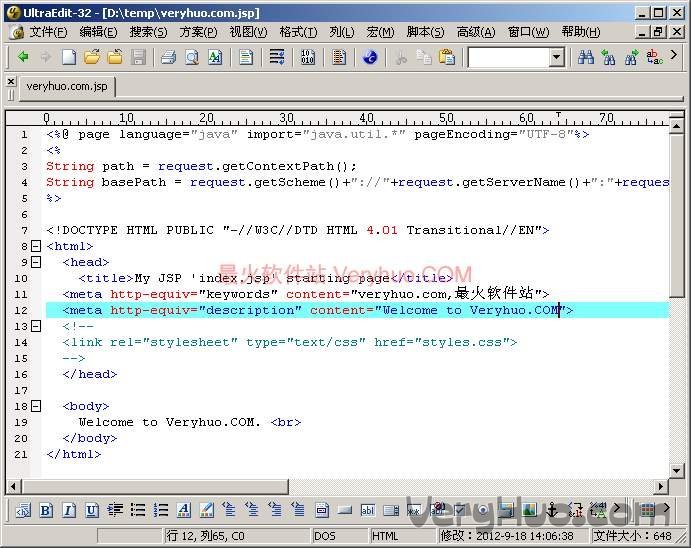Click the Paste clipboard icon
This screenshot has height=548, width=691.
tap(447, 57)
